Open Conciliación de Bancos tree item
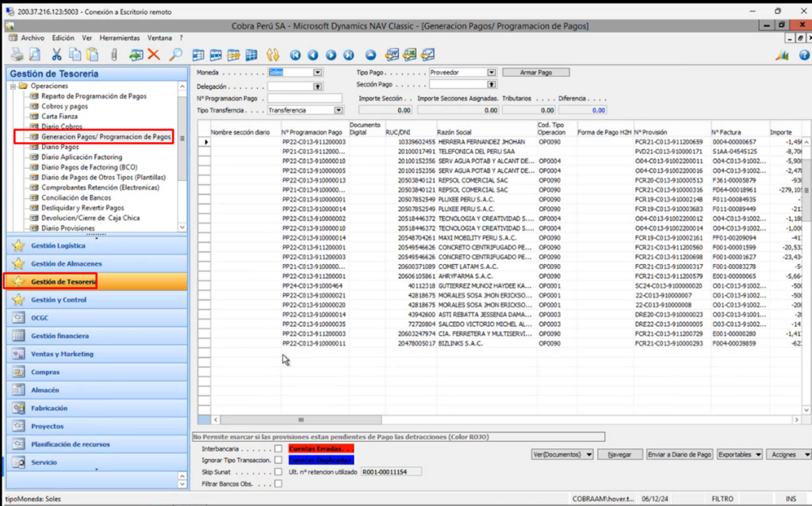Screen dimensions: 812x506 pos(76,197)
